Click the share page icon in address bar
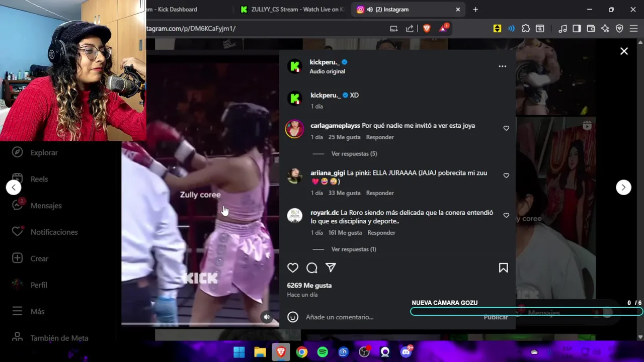This screenshot has height=362, width=644. pos(410,29)
